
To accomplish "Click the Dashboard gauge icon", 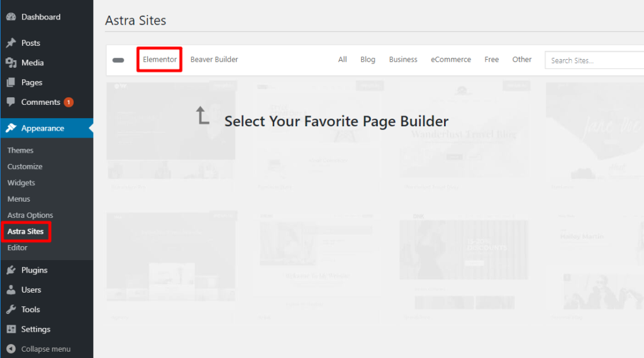I will point(11,17).
